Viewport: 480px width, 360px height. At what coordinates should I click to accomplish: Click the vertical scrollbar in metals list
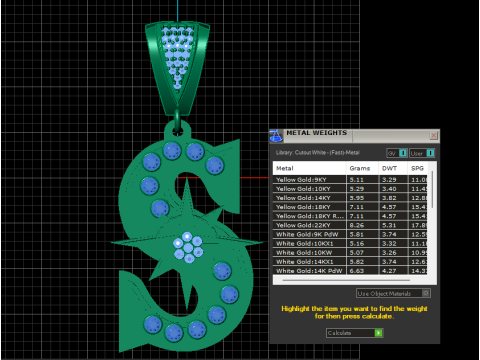pyautogui.click(x=432, y=190)
